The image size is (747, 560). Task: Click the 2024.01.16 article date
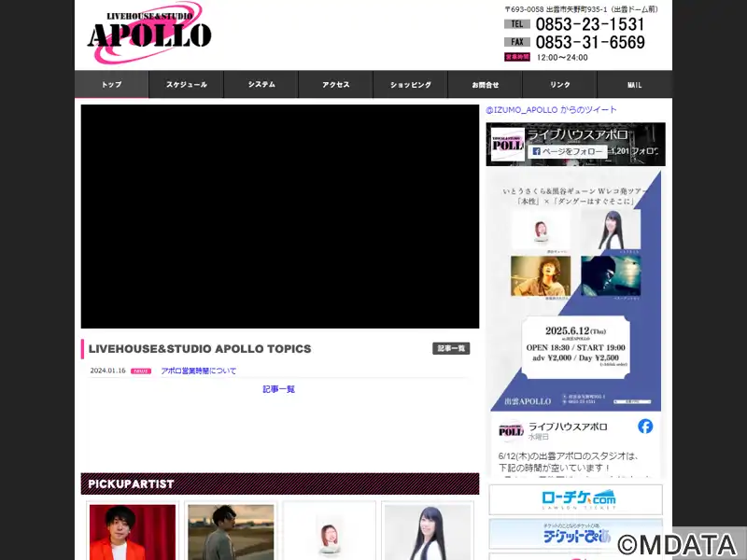coord(107,371)
